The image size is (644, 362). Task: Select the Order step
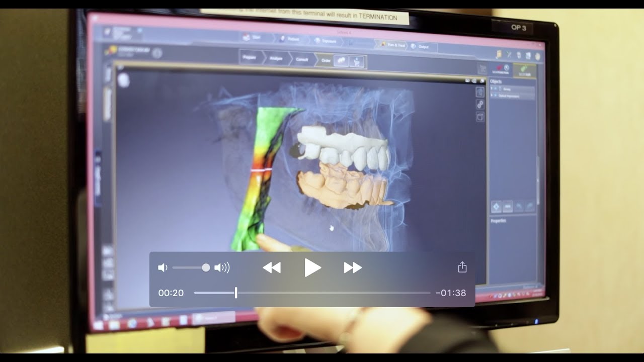(326, 61)
